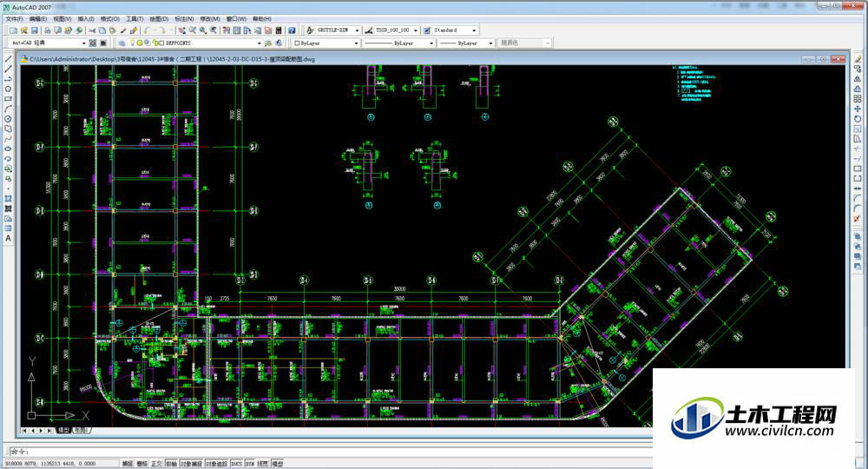Click the 命令 command line input
Image resolution: width=868 pixels, height=469 pixels.
(329, 452)
